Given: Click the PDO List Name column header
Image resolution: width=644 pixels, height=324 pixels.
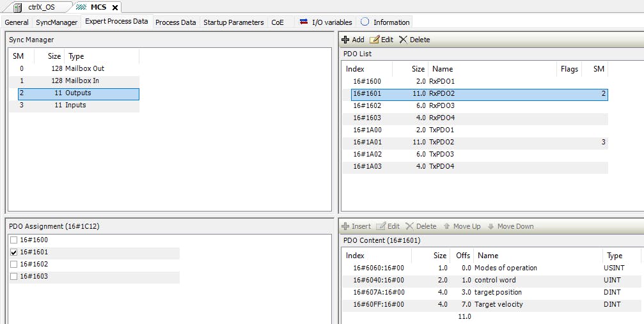Looking at the screenshot, I should (x=492, y=69).
